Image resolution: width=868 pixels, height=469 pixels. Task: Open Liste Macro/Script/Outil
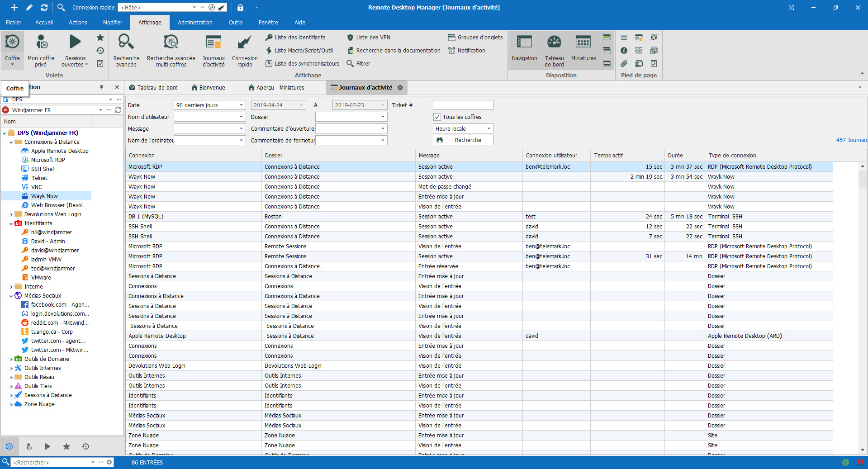tap(299, 51)
